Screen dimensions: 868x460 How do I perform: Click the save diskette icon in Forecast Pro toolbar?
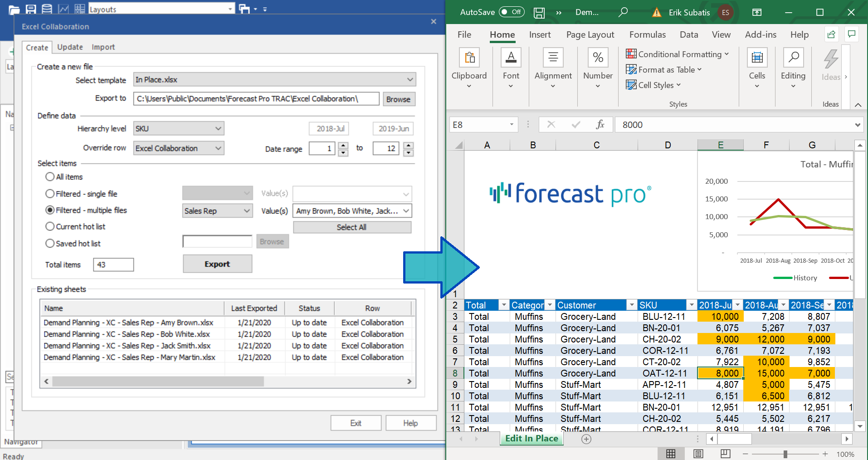(x=30, y=8)
